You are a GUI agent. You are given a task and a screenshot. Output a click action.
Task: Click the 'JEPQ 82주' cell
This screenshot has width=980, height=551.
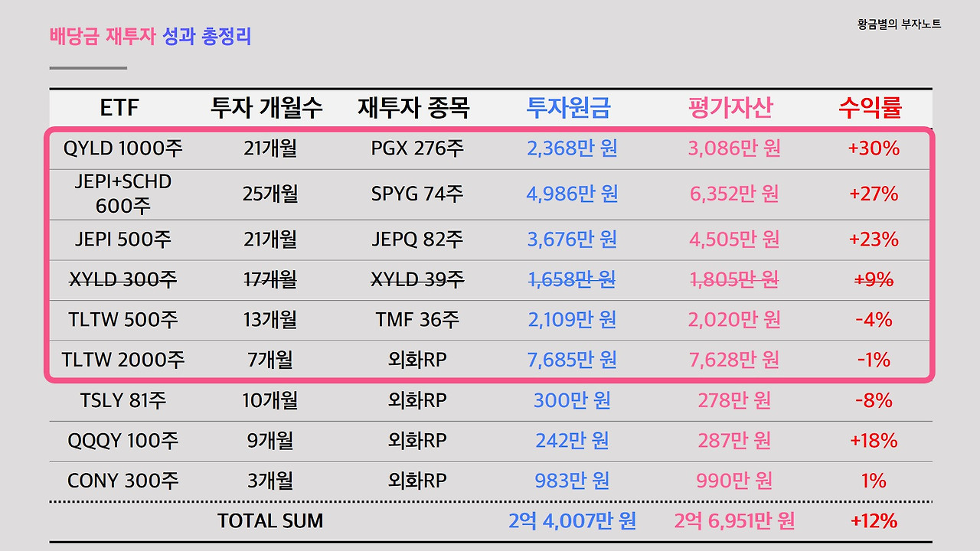pyautogui.click(x=417, y=240)
